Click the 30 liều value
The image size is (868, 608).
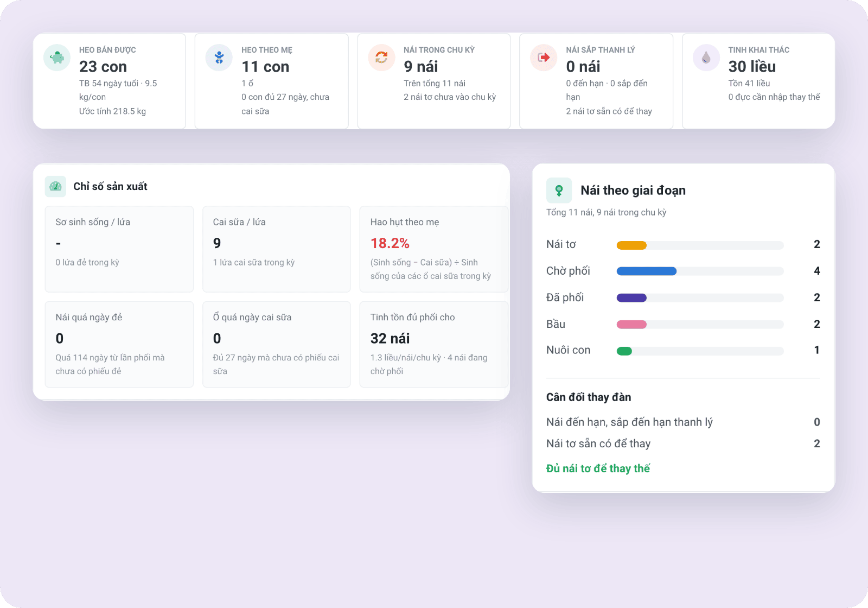752,67
